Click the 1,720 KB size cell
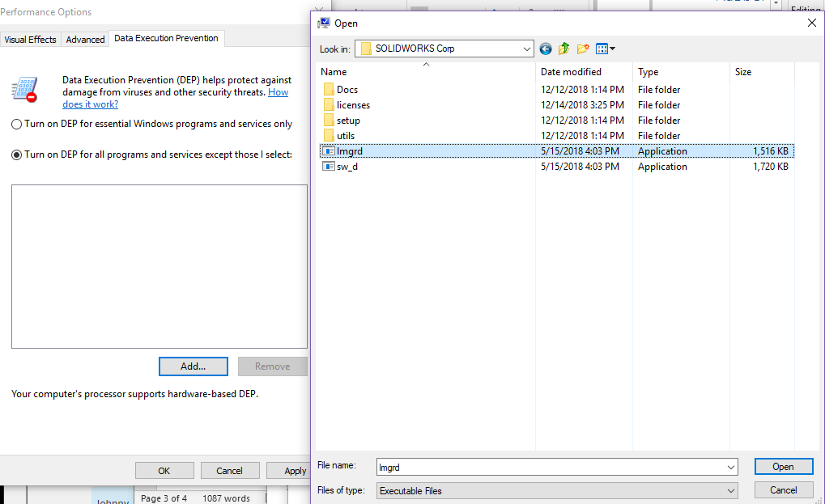Screen dimensions: 825x504 click(770, 167)
